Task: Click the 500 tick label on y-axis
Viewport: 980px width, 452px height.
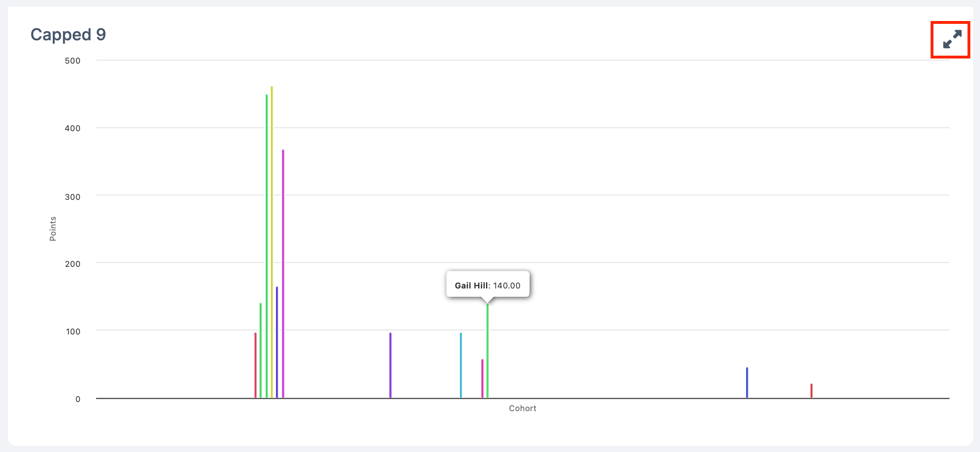Action: click(x=73, y=61)
